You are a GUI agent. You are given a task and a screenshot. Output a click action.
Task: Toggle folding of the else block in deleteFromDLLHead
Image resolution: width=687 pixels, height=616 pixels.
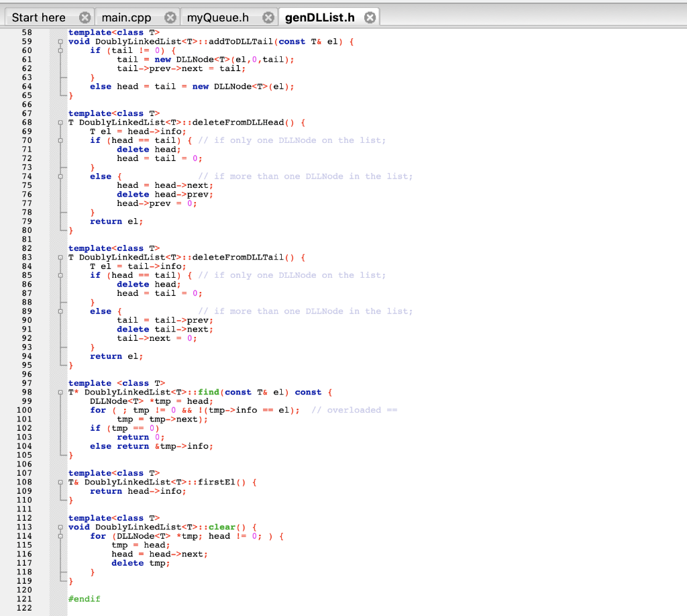(60, 176)
